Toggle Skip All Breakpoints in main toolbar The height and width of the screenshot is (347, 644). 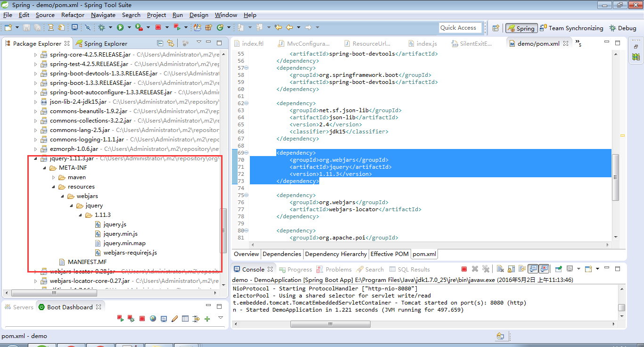click(88, 28)
